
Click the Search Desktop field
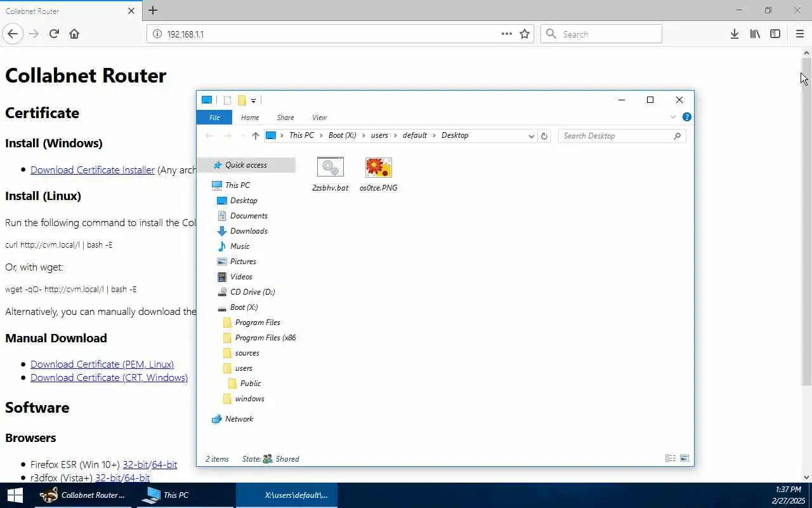point(622,136)
